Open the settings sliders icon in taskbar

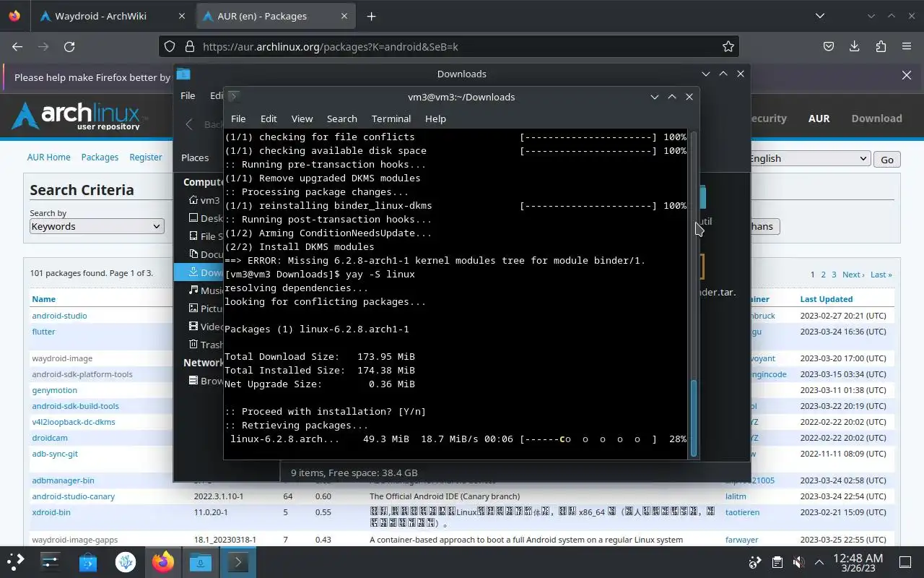pos(50,561)
